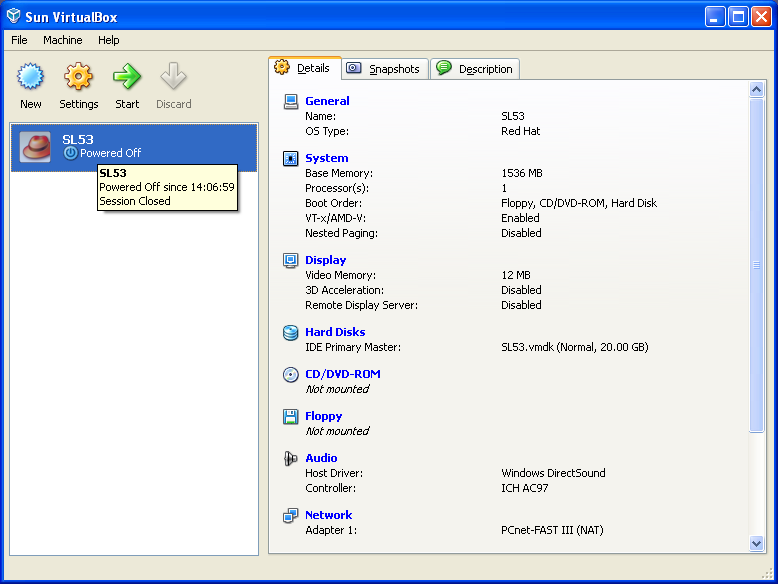This screenshot has width=778, height=584.
Task: Click the CD/DVD-ROM Not mounted text
Action: click(337, 389)
